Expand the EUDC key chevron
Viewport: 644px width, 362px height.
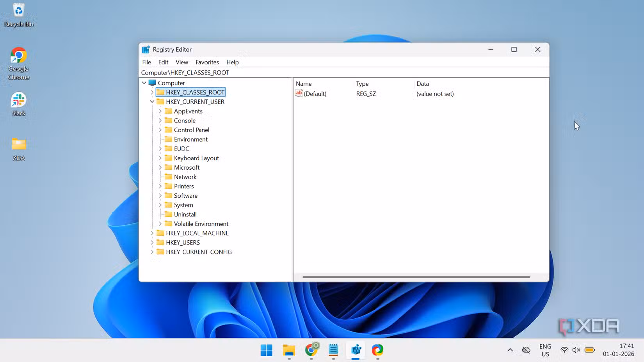pos(160,149)
